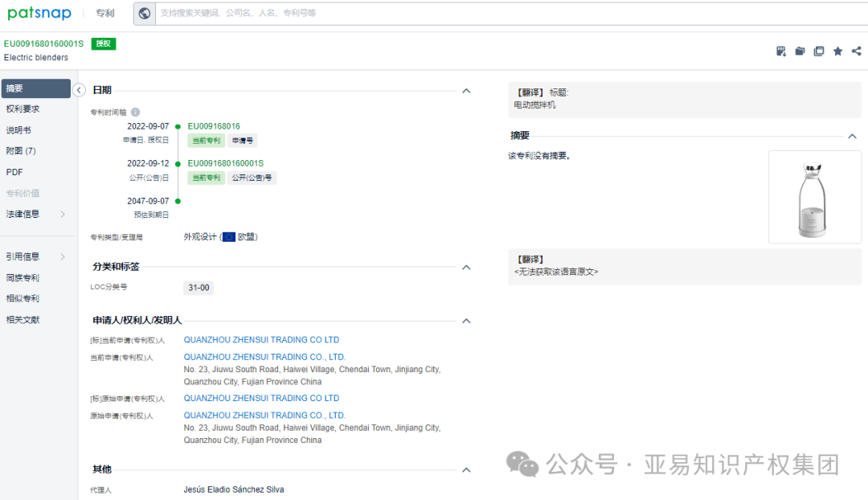Focus the patent keyword search field
The image size is (868, 500).
click(510, 14)
